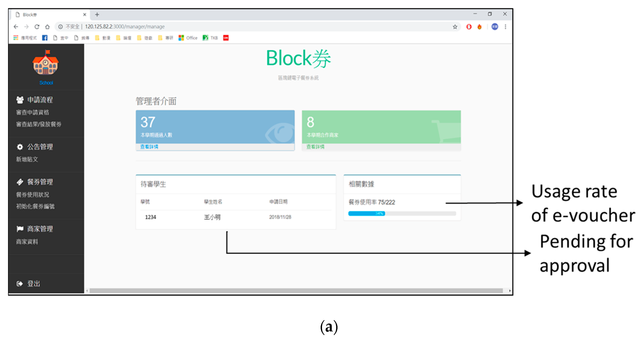Reload the page with refresh icon
The image size is (644, 345).
37,26
